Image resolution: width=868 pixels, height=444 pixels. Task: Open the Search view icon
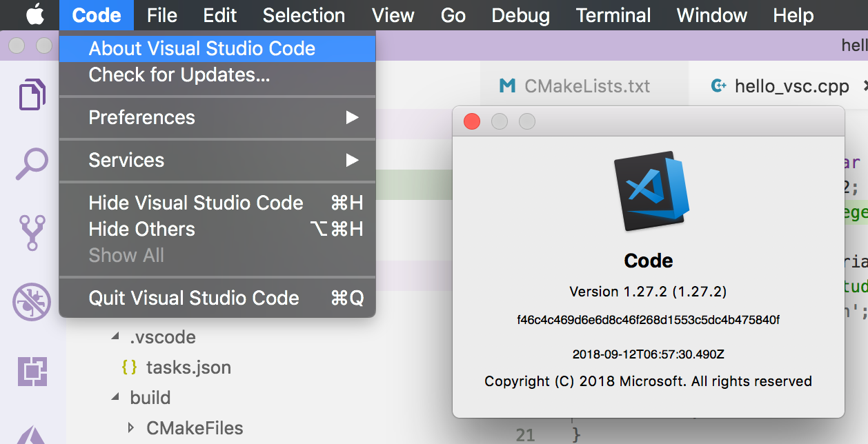32,164
